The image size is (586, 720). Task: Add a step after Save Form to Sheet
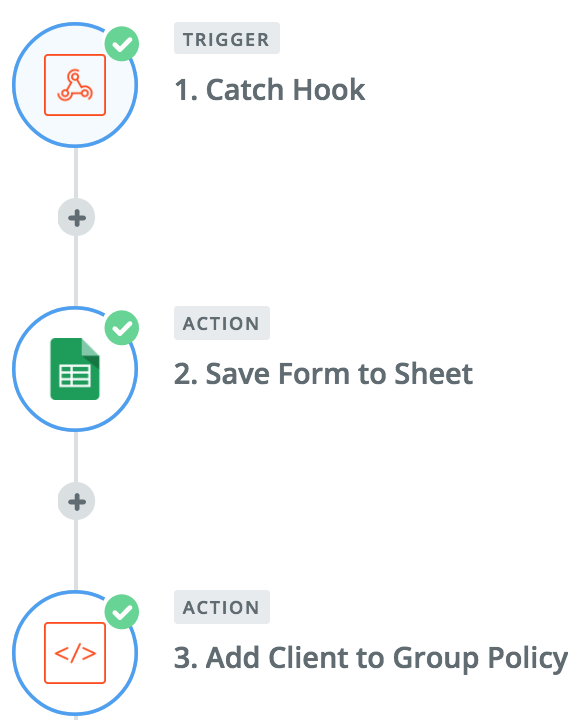tap(77, 501)
